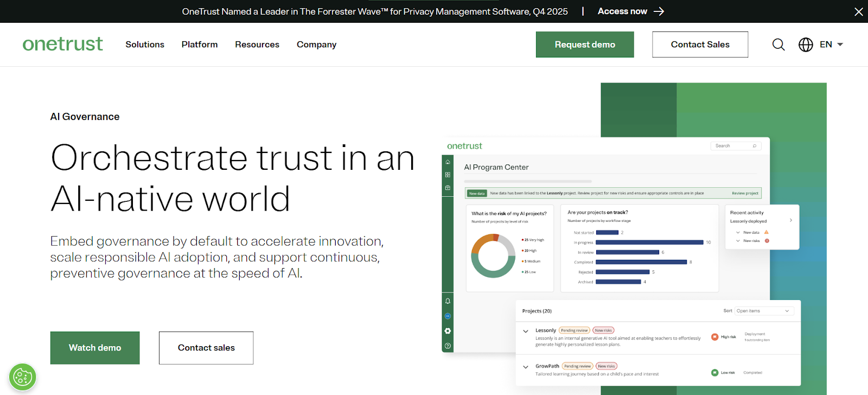
Task: Collapse New risks item in Recent activity
Action: pyautogui.click(x=738, y=240)
